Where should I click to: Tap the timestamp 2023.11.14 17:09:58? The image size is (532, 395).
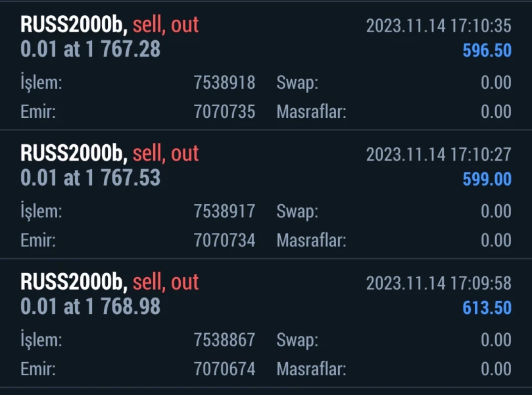point(438,283)
